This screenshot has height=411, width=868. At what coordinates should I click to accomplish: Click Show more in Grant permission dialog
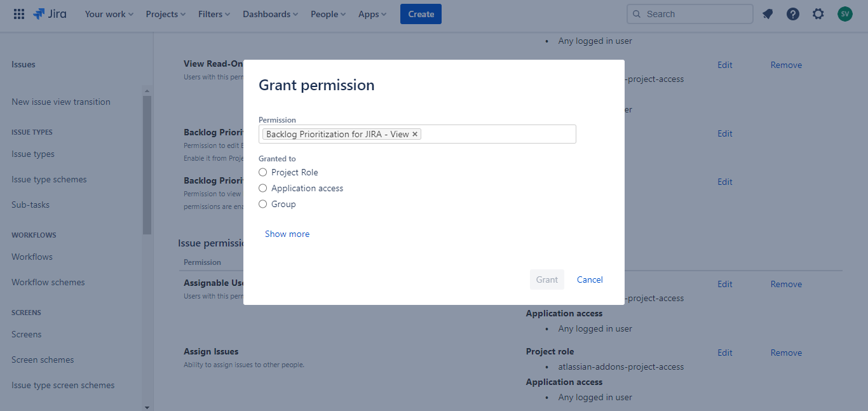(287, 234)
